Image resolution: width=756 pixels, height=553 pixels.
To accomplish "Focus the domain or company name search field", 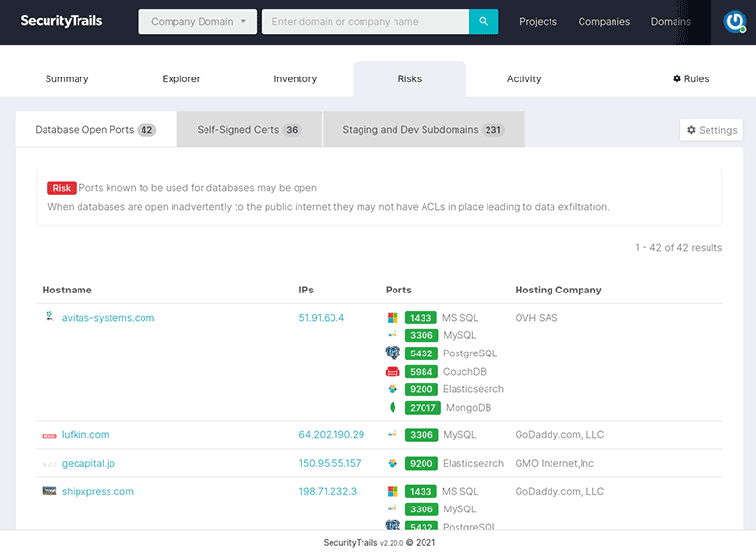I will pyautogui.click(x=365, y=21).
